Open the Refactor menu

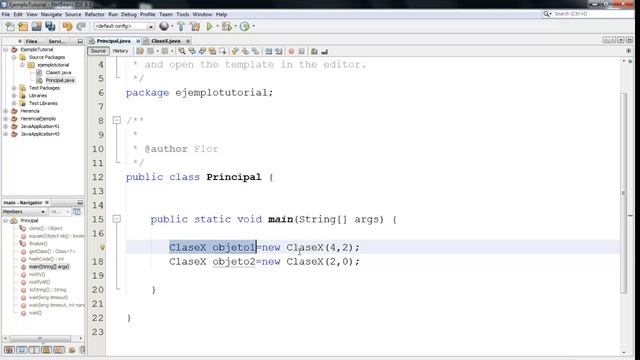click(94, 14)
